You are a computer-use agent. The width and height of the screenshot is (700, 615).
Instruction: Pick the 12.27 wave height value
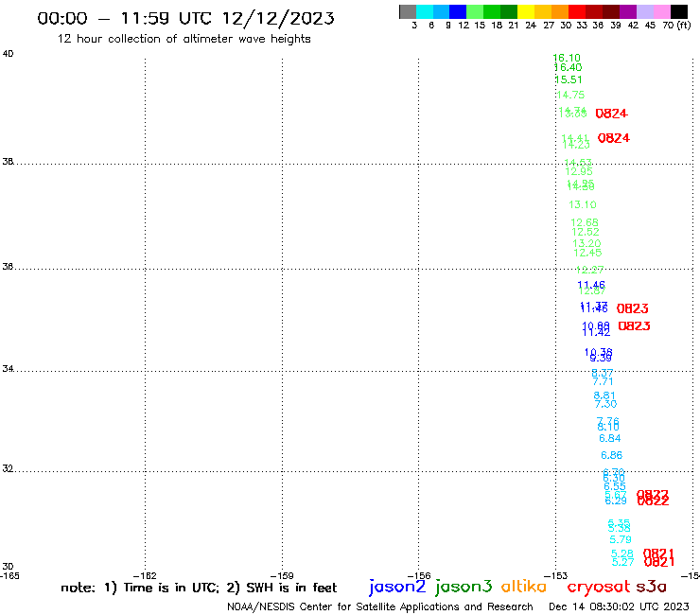(x=589, y=271)
